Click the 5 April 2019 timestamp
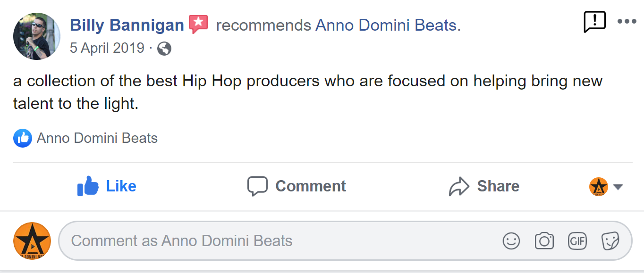Viewport: 644px width, 273px height. [x=107, y=48]
